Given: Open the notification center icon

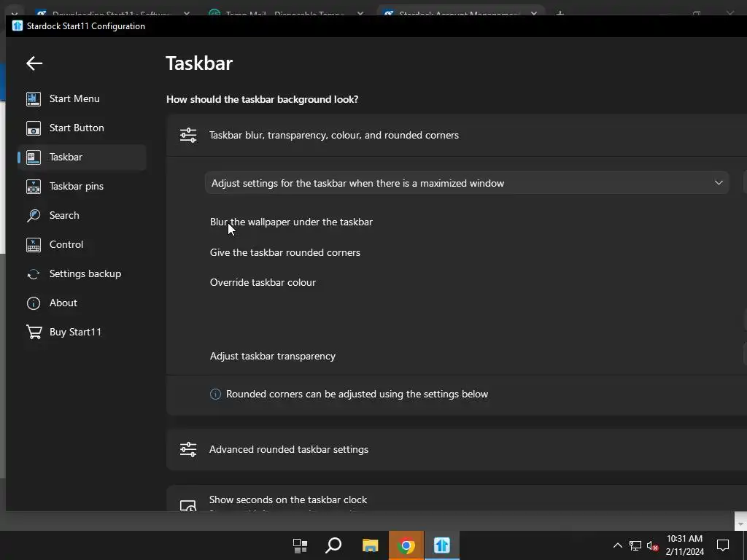Looking at the screenshot, I should click(x=723, y=545).
